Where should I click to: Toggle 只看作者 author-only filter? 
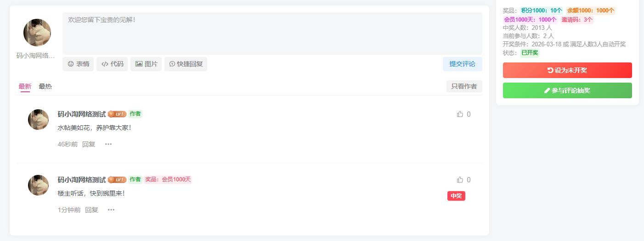pyautogui.click(x=464, y=86)
